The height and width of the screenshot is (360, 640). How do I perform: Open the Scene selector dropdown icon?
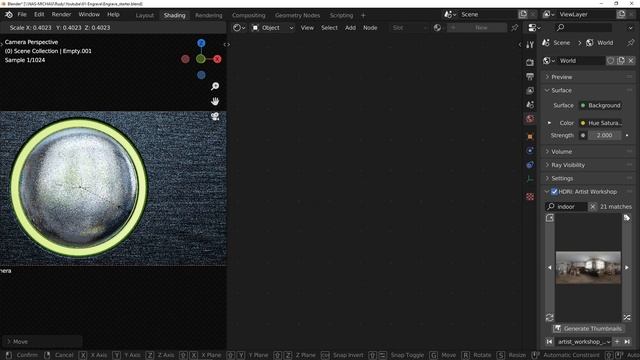click(x=450, y=15)
